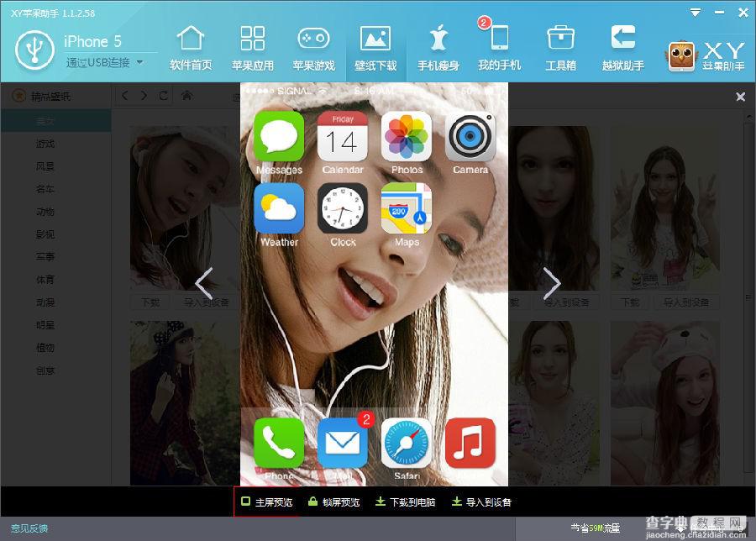Select 锁屏预览 lock screen preview
Image resolution: width=756 pixels, height=541 pixels.
pyautogui.click(x=333, y=502)
